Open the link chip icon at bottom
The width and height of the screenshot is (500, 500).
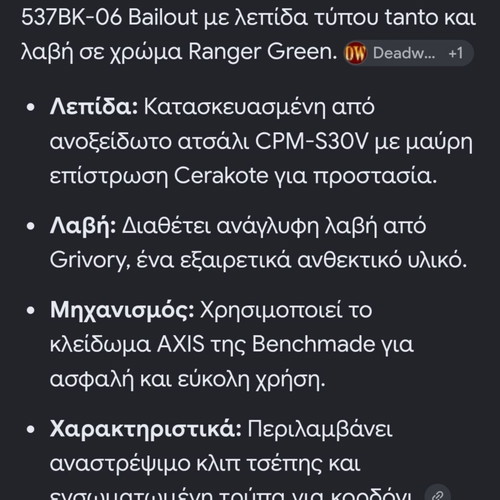pyautogui.click(x=439, y=494)
